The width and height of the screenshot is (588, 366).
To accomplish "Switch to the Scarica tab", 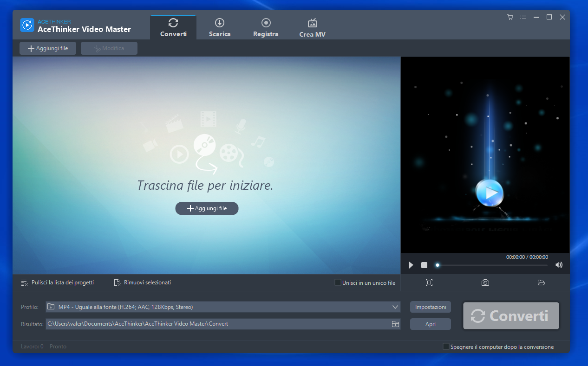I will pyautogui.click(x=220, y=28).
